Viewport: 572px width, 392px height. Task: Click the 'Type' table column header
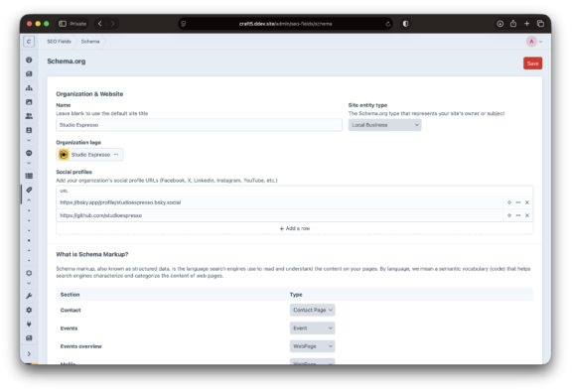[x=296, y=295]
